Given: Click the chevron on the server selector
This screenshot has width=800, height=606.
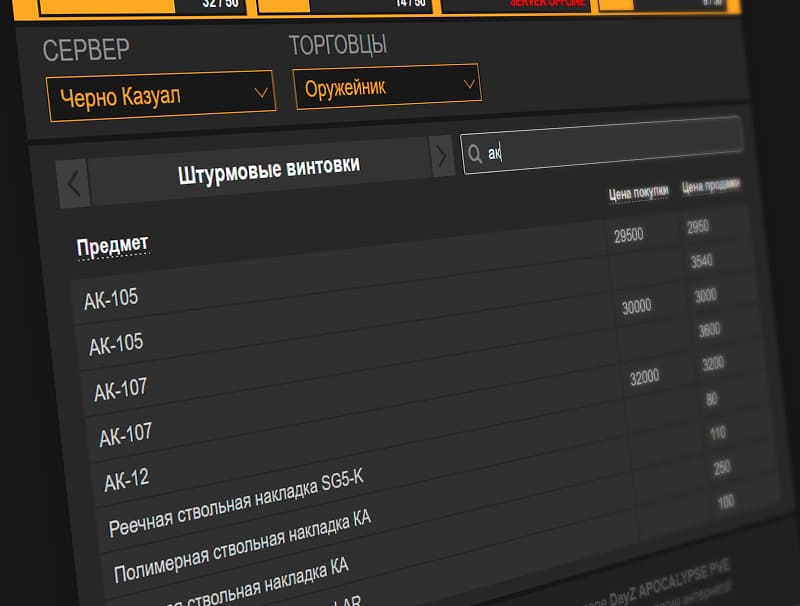Looking at the screenshot, I should pyautogui.click(x=262, y=93).
